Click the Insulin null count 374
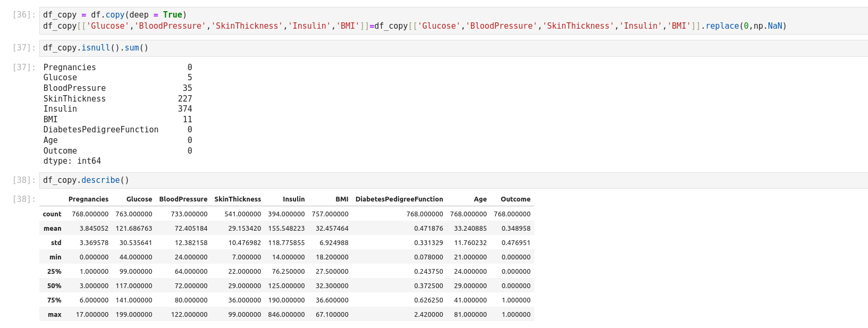 [x=185, y=109]
